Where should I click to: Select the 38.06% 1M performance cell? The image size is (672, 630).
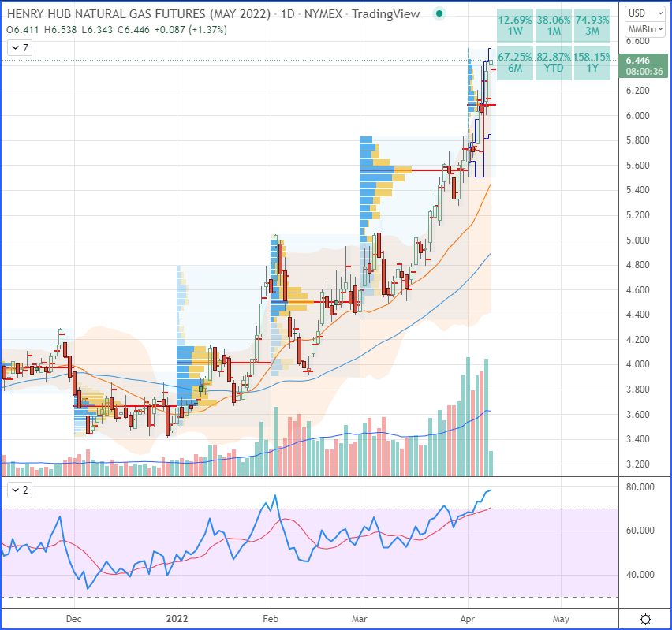(x=554, y=26)
